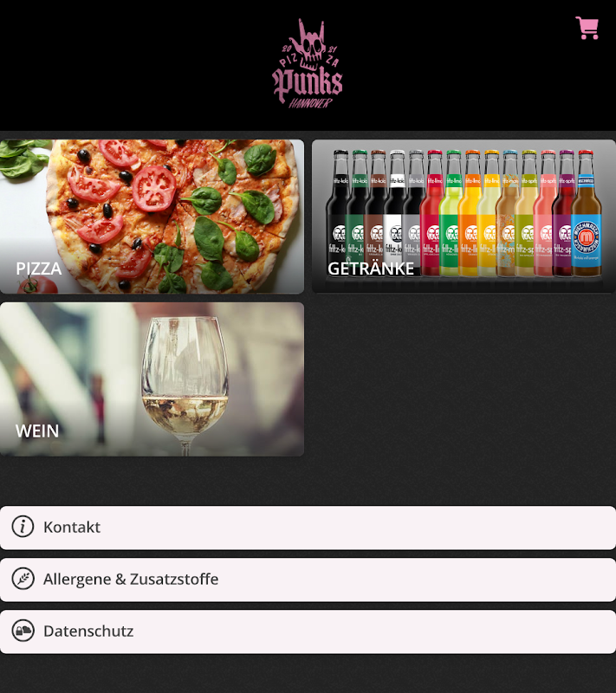Click the padlock icon beside Datenschutz

(23, 631)
